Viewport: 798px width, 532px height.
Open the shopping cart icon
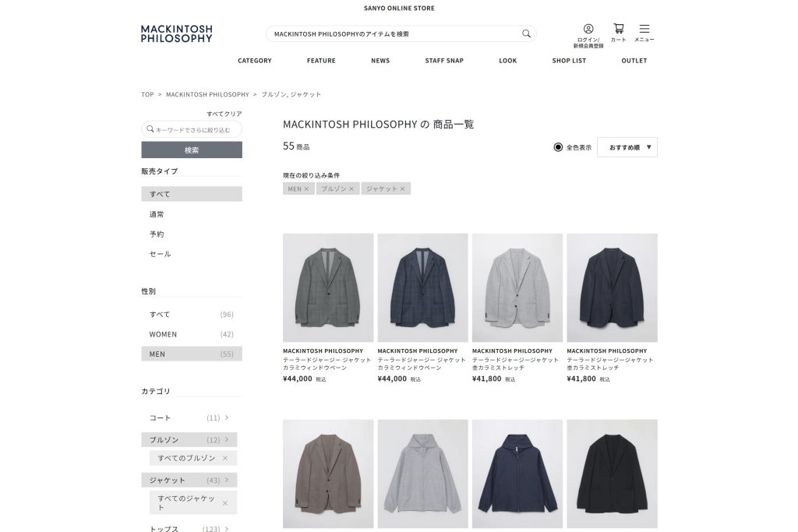pyautogui.click(x=618, y=29)
